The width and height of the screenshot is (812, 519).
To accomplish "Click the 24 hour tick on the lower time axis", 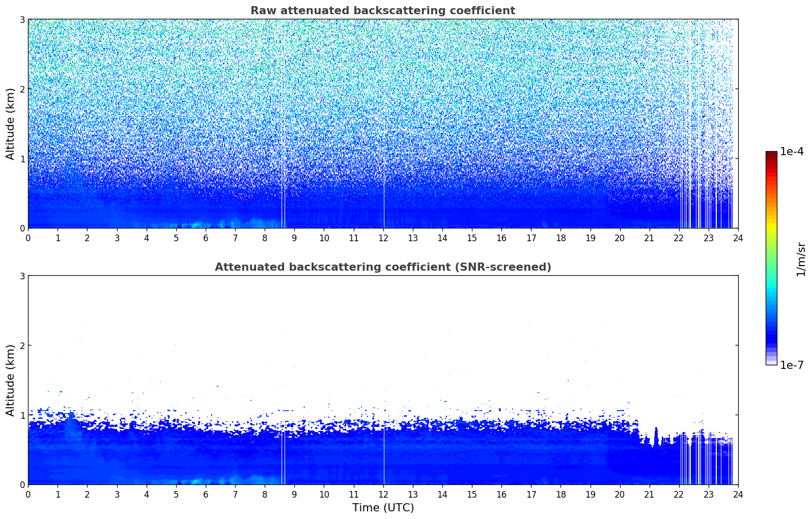I will pyautogui.click(x=738, y=494).
